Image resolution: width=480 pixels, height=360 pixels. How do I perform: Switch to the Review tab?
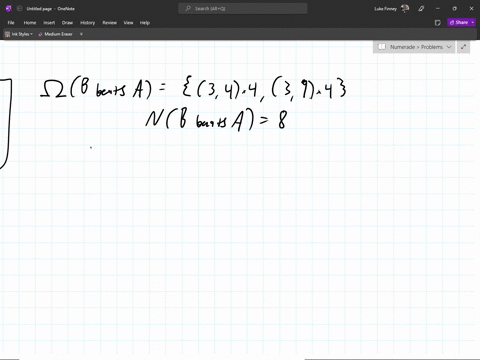pos(110,23)
